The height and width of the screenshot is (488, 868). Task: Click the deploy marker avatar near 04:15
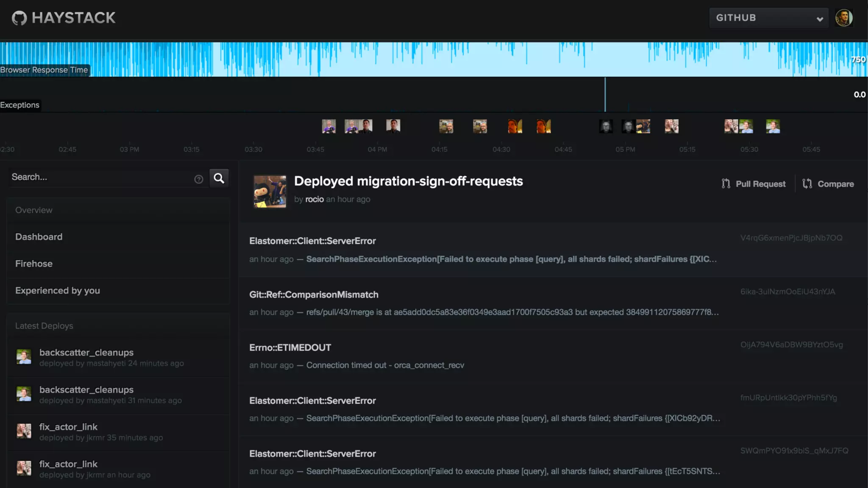tap(446, 126)
